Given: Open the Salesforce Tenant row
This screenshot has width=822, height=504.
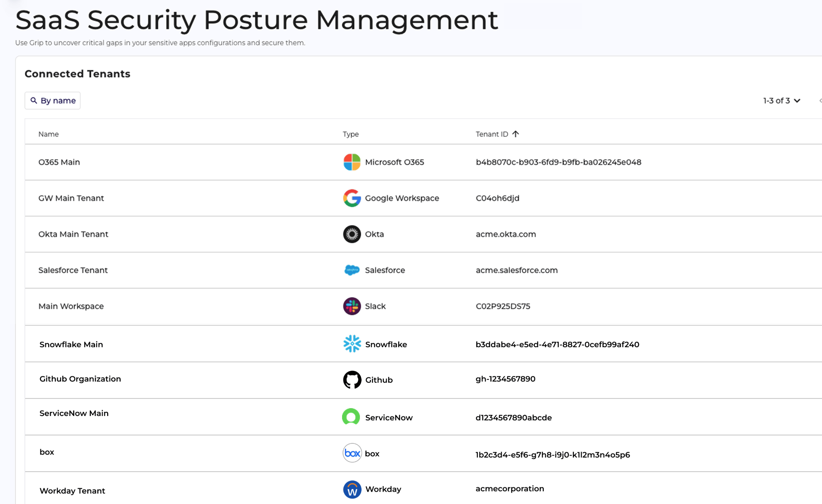Looking at the screenshot, I should coord(423,270).
